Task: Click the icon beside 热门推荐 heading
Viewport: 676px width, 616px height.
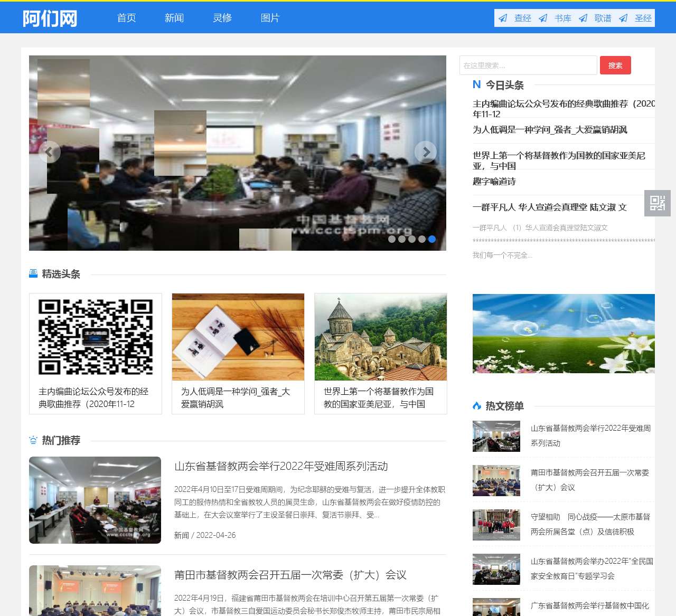Action: pyautogui.click(x=33, y=440)
